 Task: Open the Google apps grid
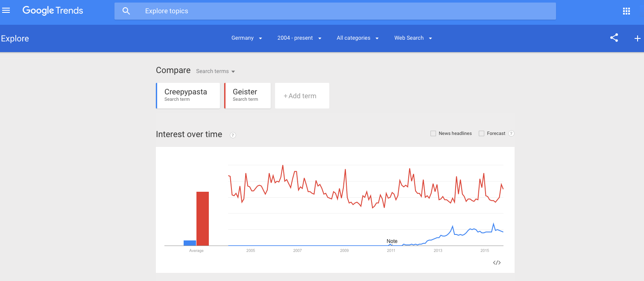pos(626,11)
